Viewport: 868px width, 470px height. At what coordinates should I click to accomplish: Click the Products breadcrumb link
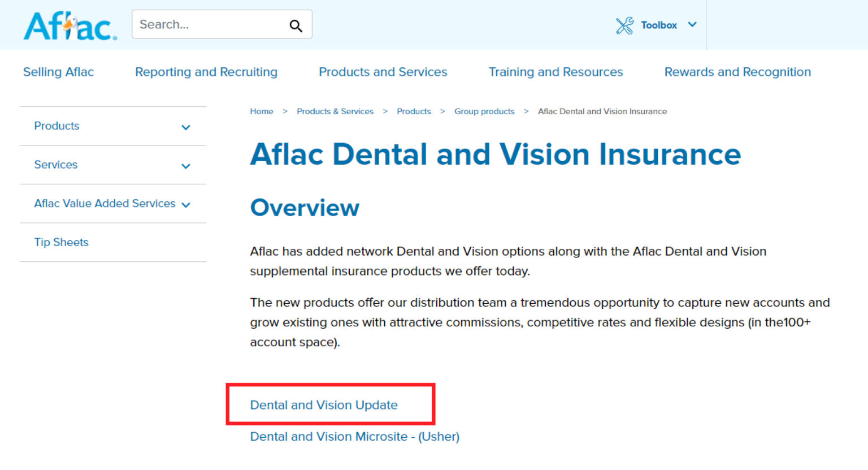(414, 111)
